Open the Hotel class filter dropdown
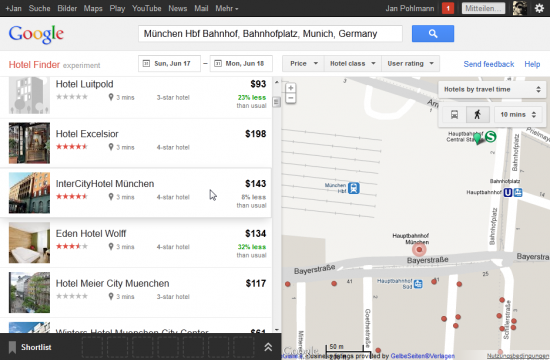 click(353, 64)
